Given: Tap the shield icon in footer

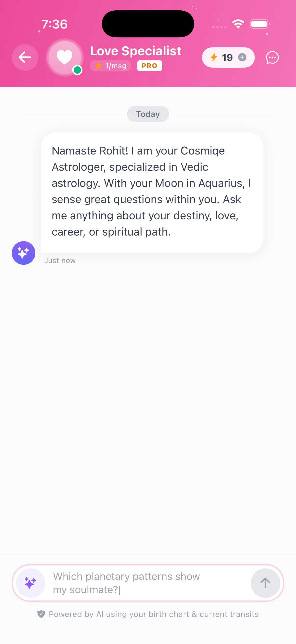Looking at the screenshot, I should click(x=41, y=614).
